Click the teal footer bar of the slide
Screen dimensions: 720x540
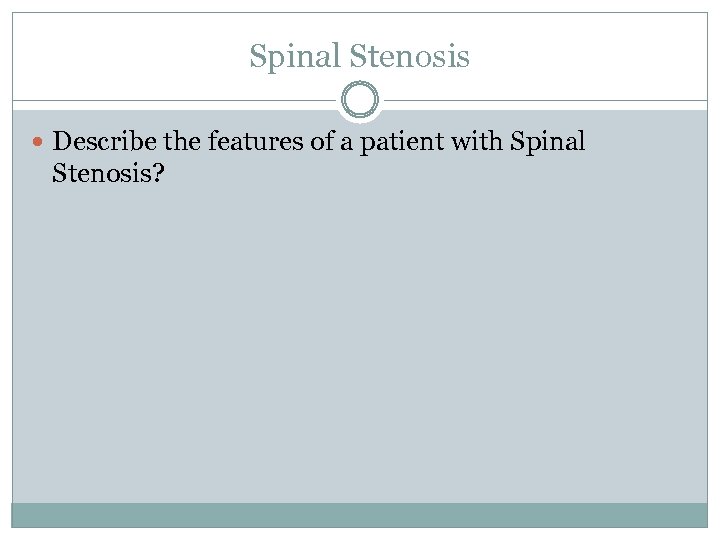point(359,515)
